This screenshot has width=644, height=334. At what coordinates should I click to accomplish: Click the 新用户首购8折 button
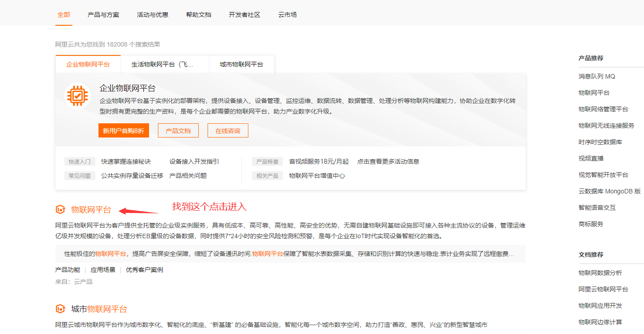124,131
